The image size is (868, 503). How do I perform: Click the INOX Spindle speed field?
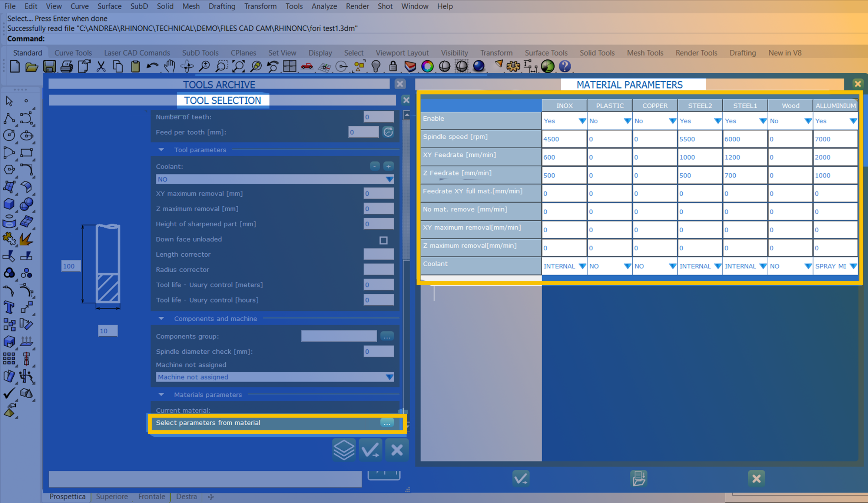click(x=563, y=139)
